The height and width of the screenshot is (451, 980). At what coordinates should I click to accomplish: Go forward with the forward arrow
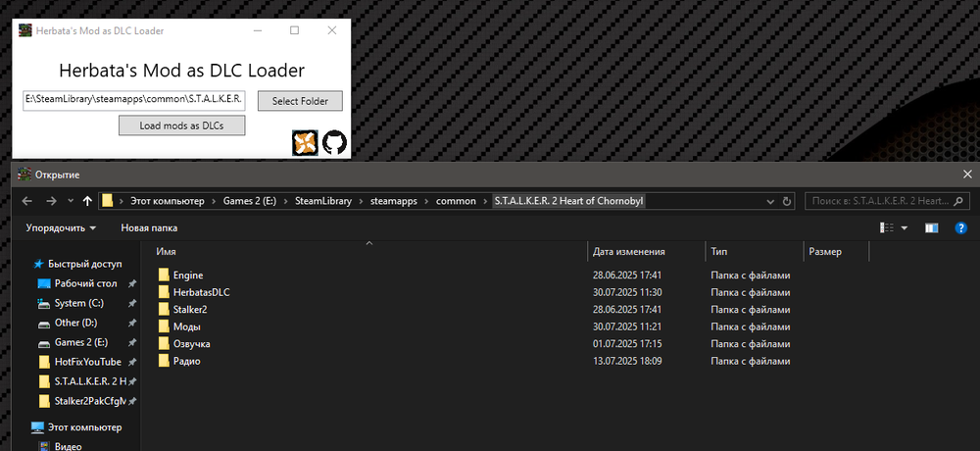[51, 201]
